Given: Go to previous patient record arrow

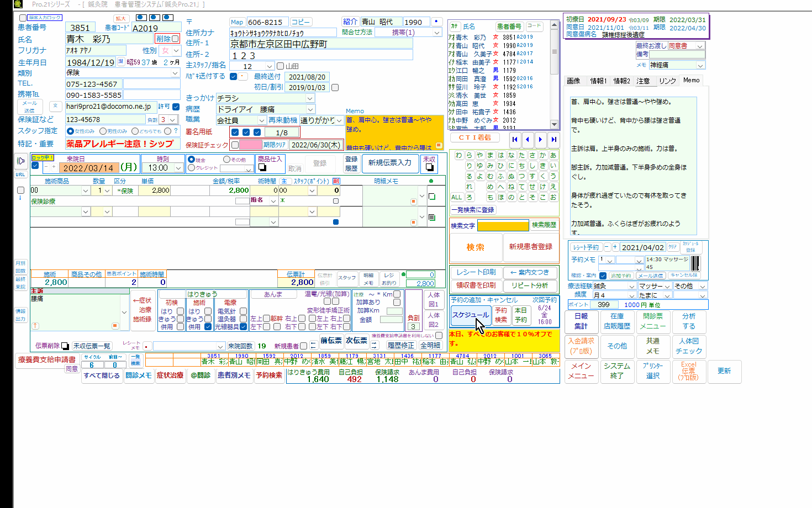Looking at the screenshot, I should click(x=528, y=140).
